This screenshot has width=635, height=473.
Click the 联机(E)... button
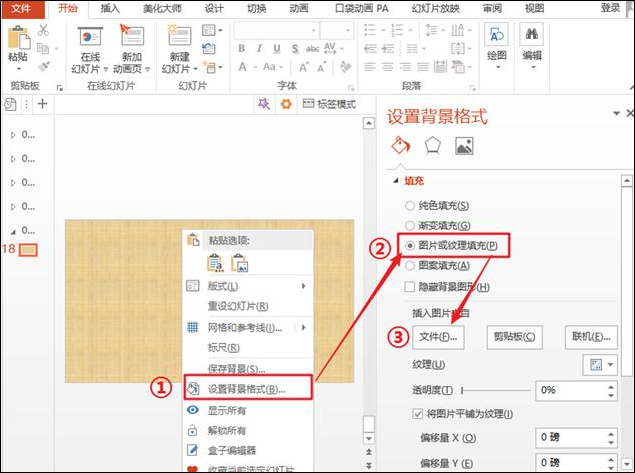[591, 337]
